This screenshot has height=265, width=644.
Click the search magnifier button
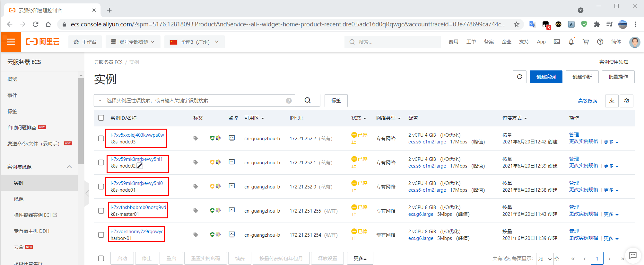coord(308,100)
